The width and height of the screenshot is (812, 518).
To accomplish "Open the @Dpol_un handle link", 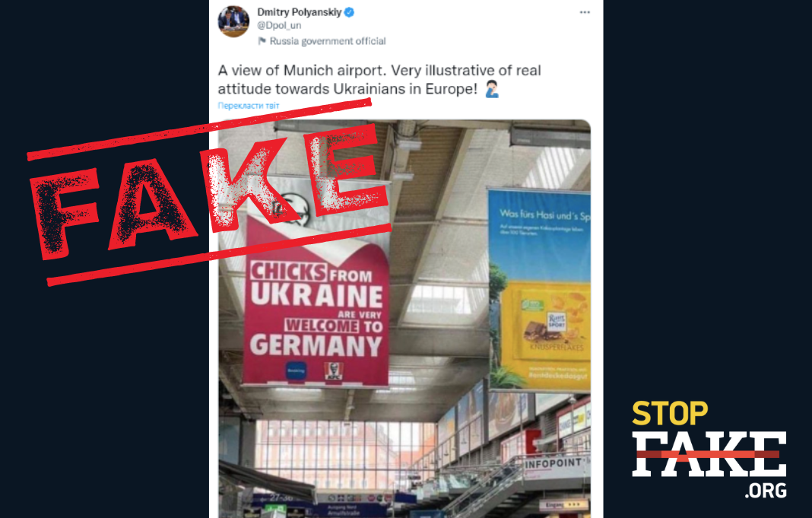I will pyautogui.click(x=279, y=25).
